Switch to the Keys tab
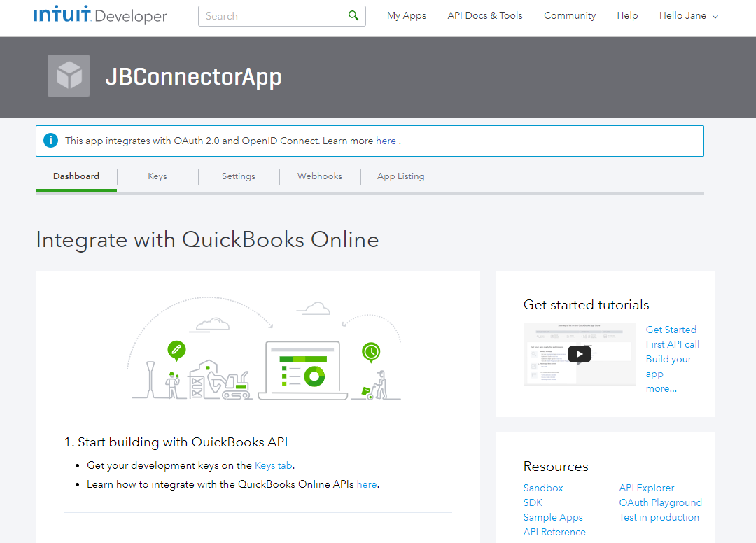The image size is (756, 543). pos(157,176)
